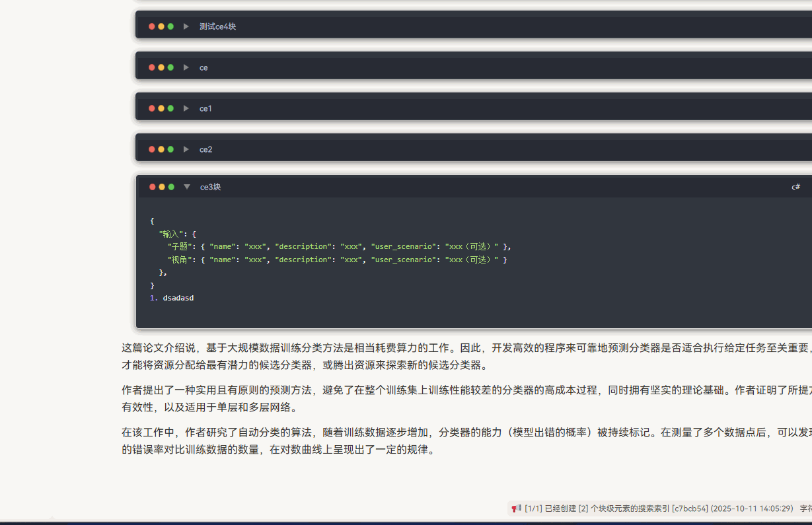
Task: Click the red dot on the ce1 block
Action: click(x=152, y=108)
